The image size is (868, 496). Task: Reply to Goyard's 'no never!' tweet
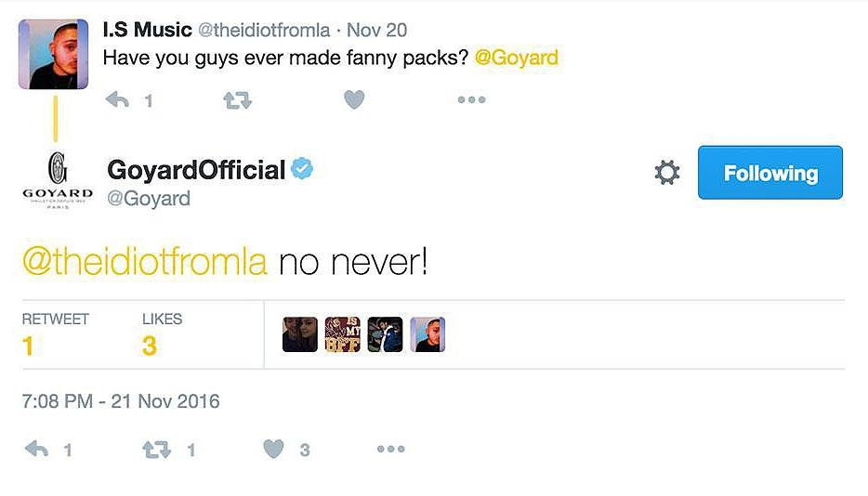[x=36, y=450]
